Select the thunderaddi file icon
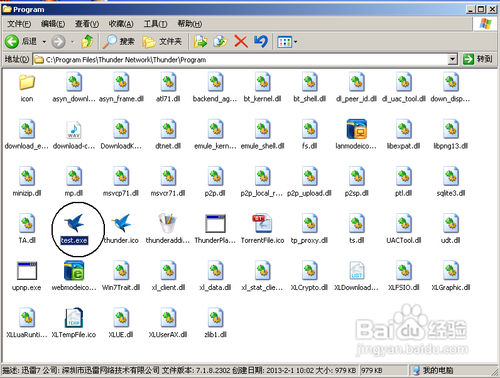Screen dimensions: 500x378 pyautogui.click(x=168, y=223)
